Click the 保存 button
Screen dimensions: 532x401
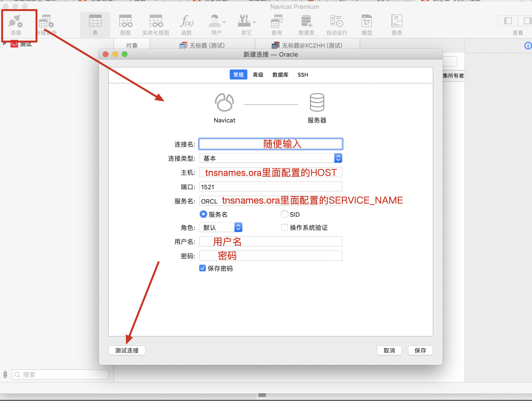click(420, 350)
